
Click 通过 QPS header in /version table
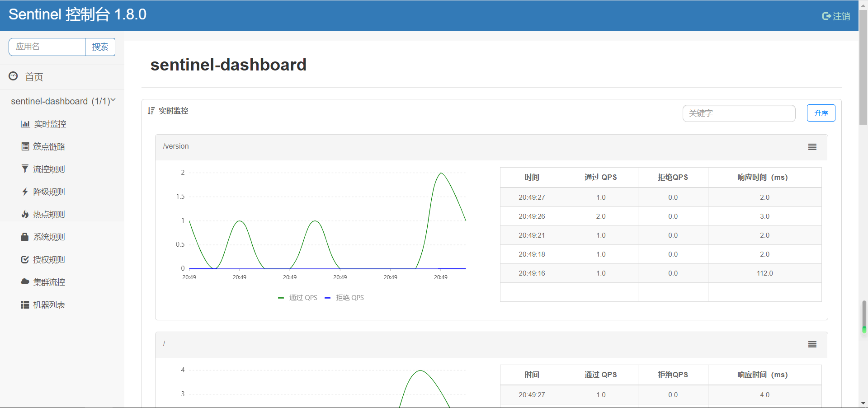point(601,178)
